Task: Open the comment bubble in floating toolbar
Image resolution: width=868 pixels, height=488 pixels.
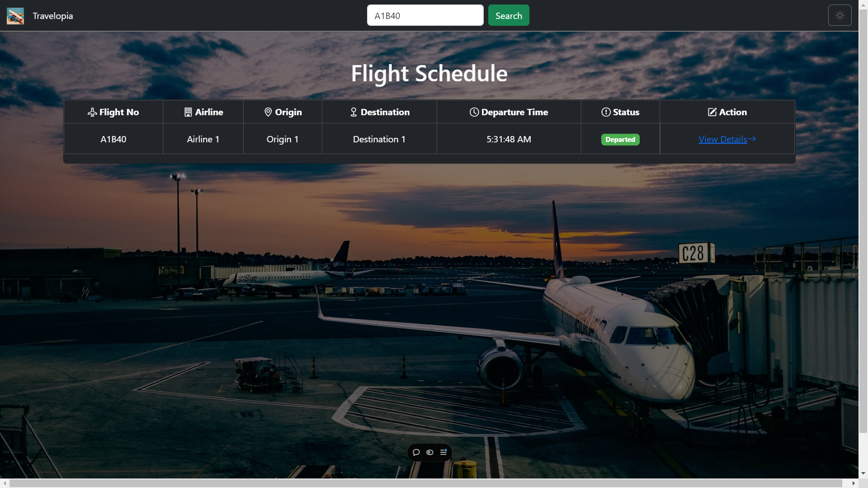Action: point(416,452)
